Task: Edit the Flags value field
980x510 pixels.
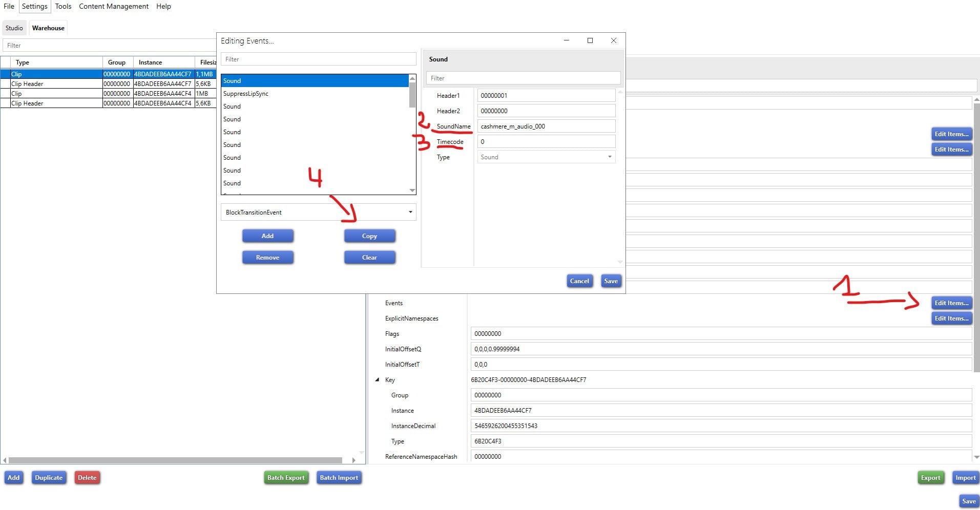Action: coord(721,334)
